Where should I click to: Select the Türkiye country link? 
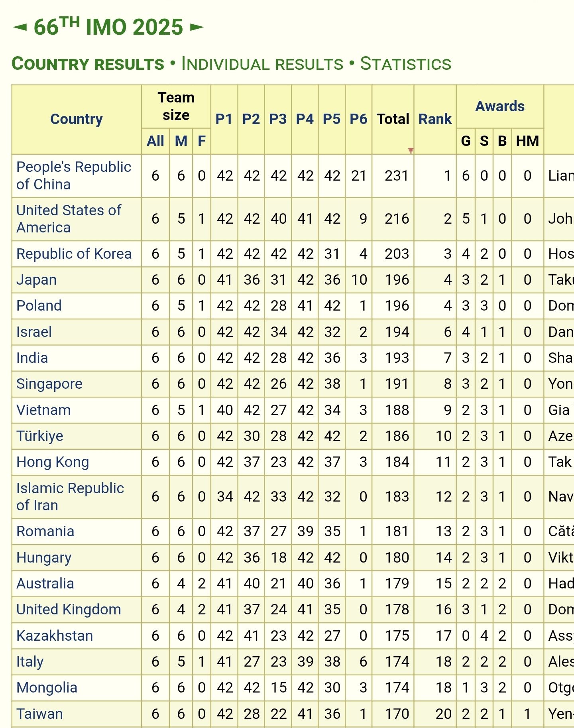(x=40, y=436)
